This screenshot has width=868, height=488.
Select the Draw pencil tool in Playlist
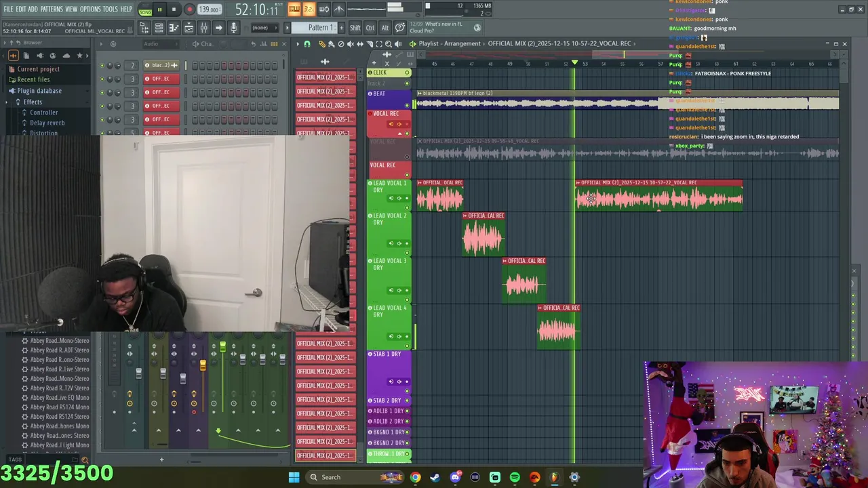322,44
